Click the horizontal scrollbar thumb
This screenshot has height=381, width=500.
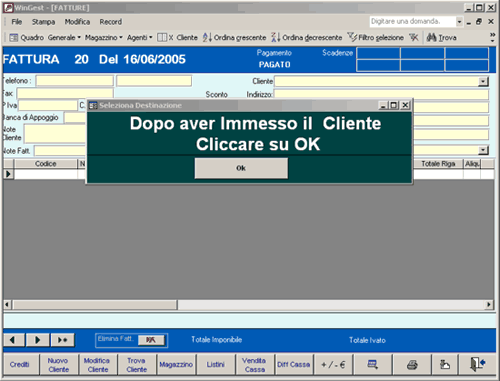95,304
